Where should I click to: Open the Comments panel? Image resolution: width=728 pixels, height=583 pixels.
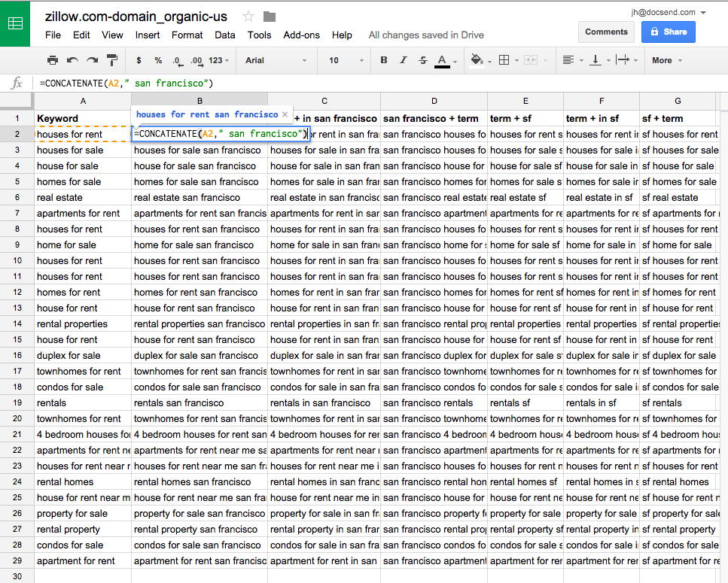(606, 32)
